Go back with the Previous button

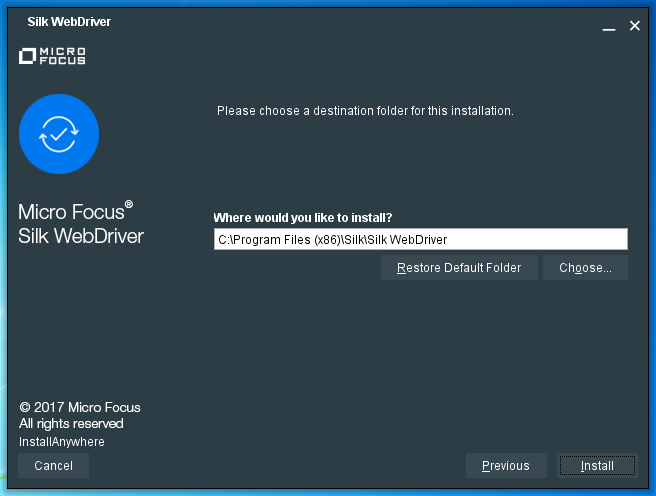tap(506, 465)
